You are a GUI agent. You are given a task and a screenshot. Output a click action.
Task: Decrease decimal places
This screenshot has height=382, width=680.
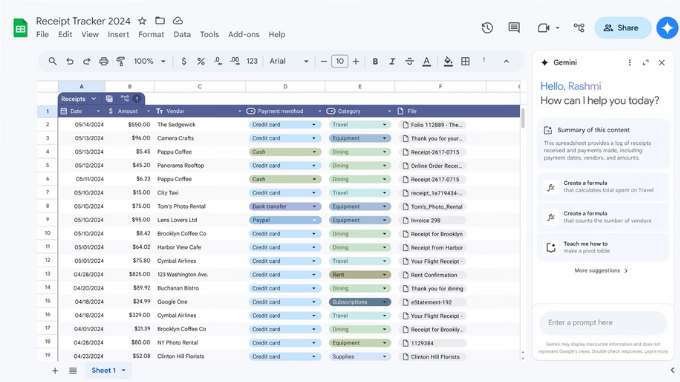tap(218, 61)
